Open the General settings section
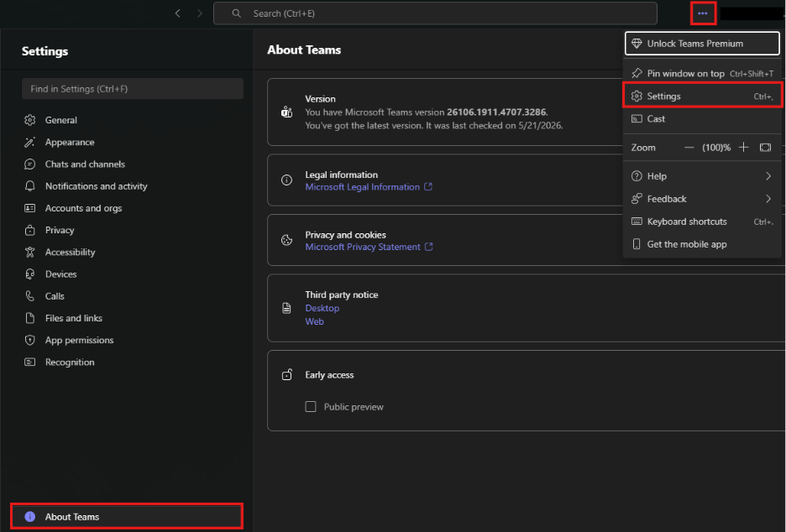The width and height of the screenshot is (786, 532). click(133, 120)
